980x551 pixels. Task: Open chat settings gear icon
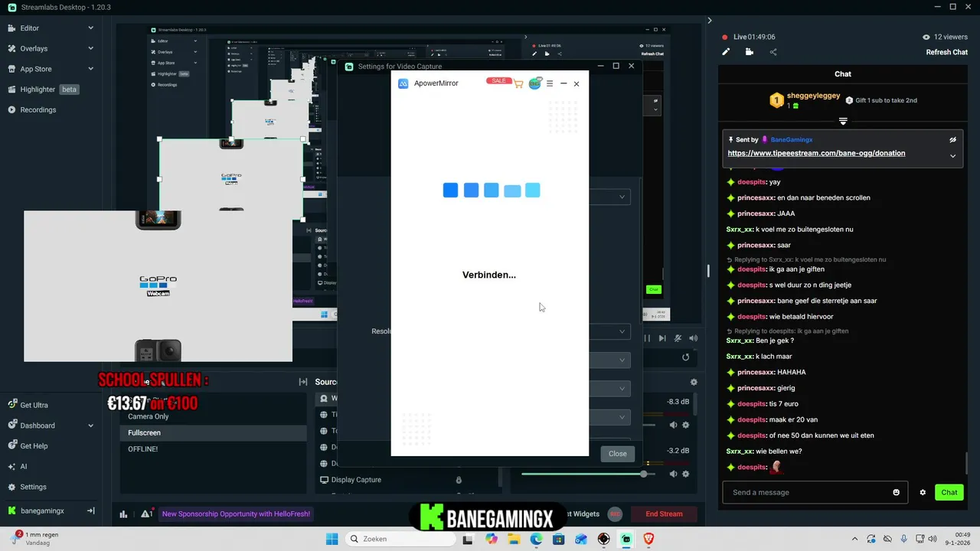tap(923, 492)
